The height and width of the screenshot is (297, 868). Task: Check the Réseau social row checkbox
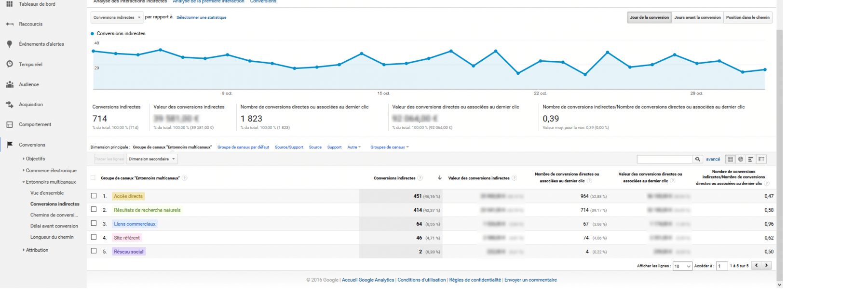coord(94,251)
